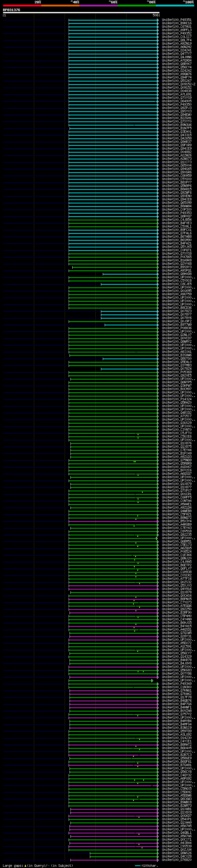Select the label UniRef100_B1N7F5
Screen dimensions: 197x868
pyautogui.click(x=176, y=128)
